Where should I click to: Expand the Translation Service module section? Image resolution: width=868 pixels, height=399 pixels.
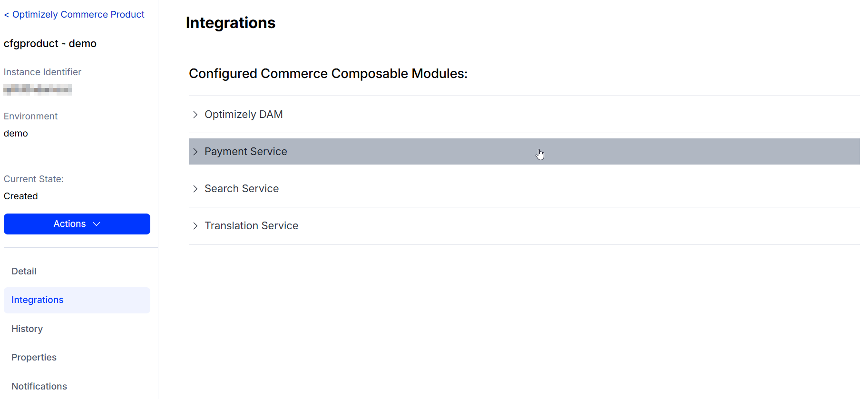click(x=251, y=225)
